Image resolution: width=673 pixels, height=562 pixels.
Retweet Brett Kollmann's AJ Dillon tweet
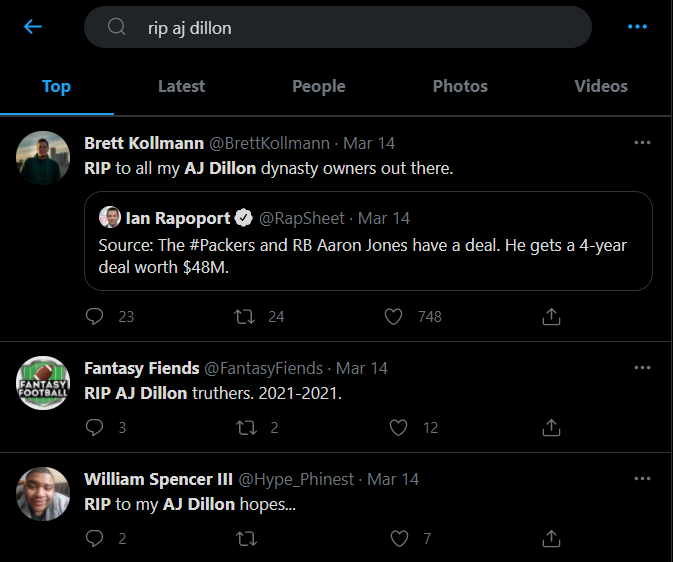point(243,316)
